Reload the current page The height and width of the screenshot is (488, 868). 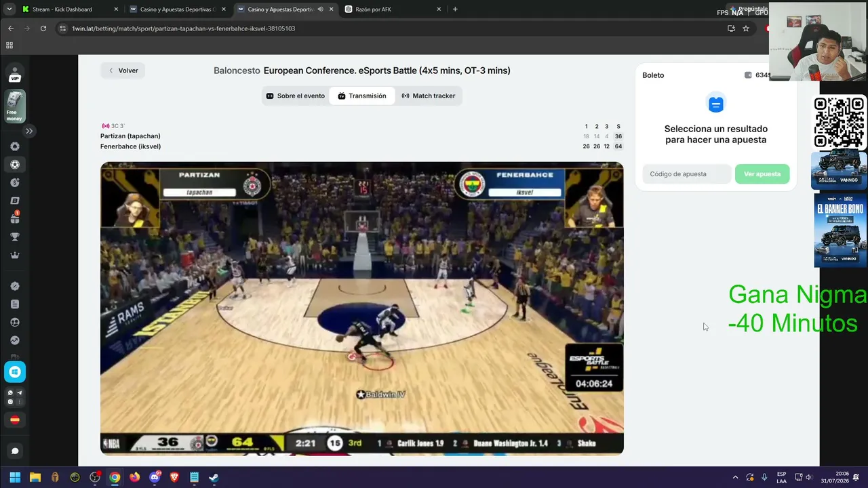click(x=43, y=28)
